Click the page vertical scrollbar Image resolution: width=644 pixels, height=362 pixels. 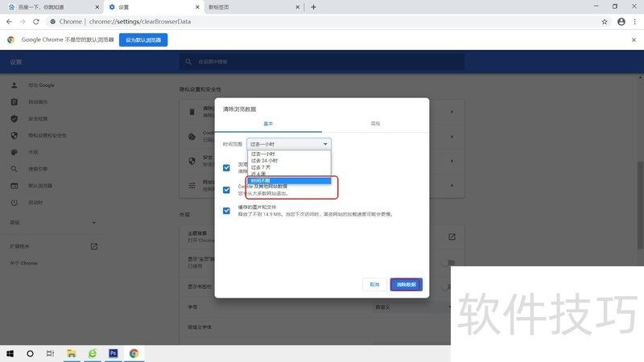(640, 205)
